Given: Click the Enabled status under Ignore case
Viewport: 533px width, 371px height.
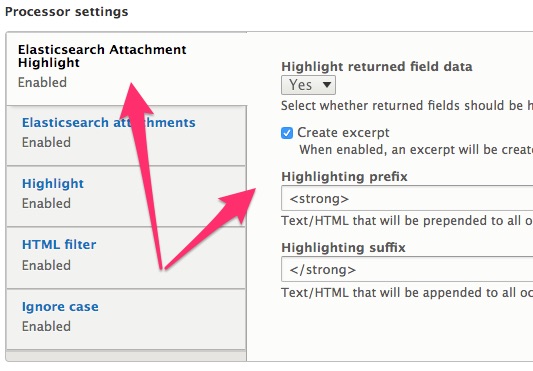Looking at the screenshot, I should [x=46, y=326].
